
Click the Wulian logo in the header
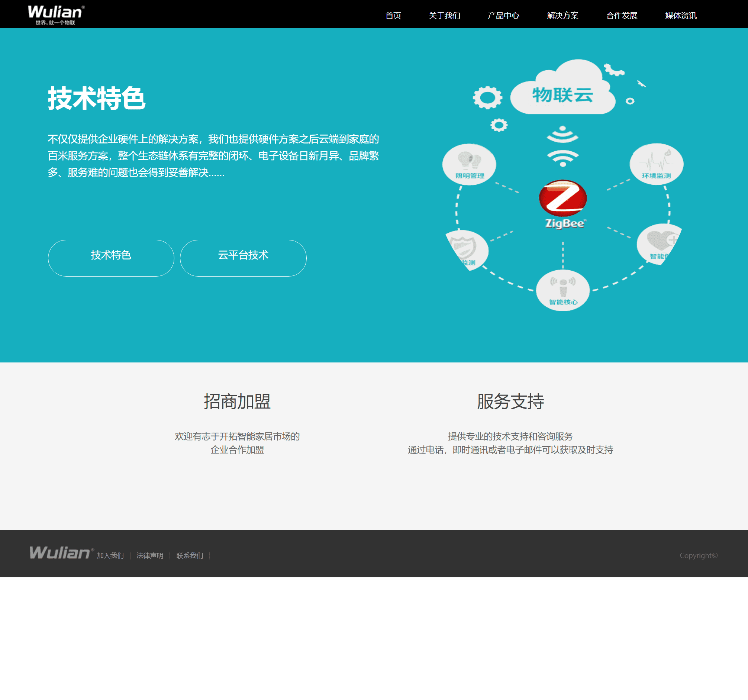pos(56,15)
